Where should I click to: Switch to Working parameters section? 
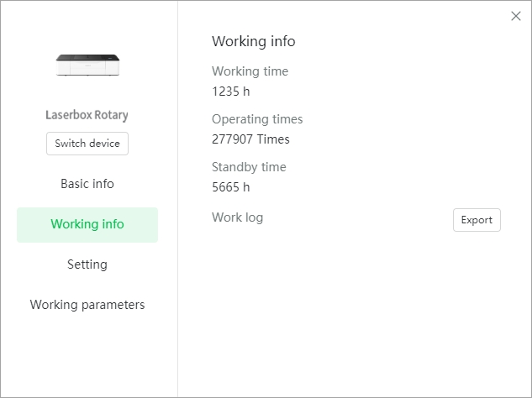point(87,305)
